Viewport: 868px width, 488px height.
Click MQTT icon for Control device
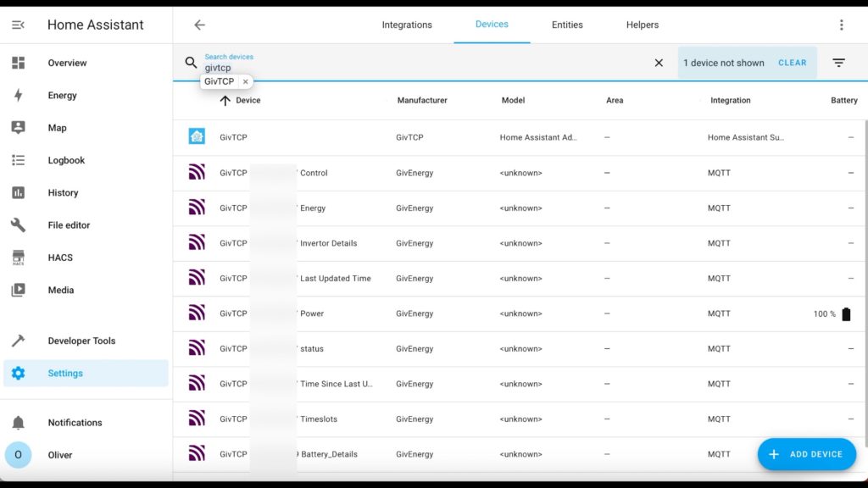[x=197, y=172]
